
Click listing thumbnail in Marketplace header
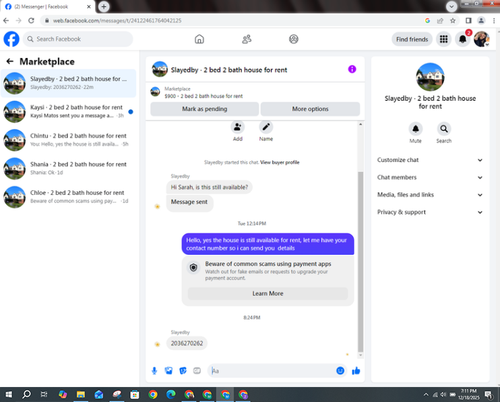(155, 91)
